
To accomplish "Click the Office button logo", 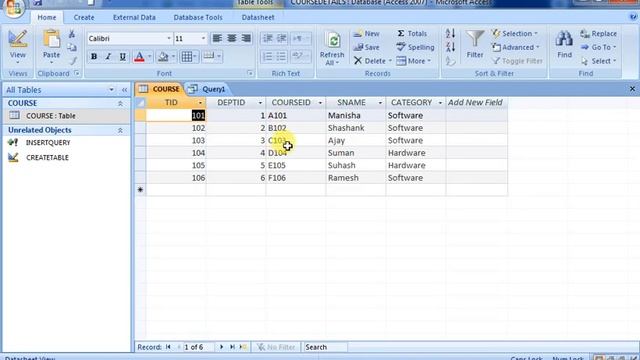I will 13,8.
